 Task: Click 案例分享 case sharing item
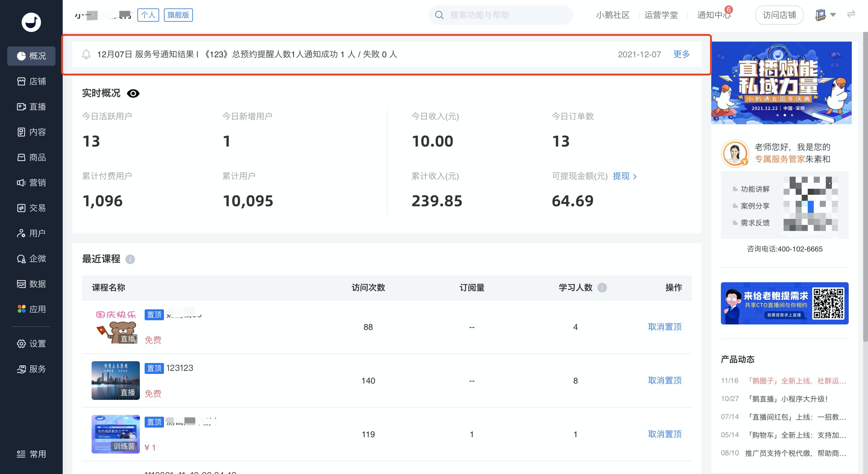pos(755,206)
